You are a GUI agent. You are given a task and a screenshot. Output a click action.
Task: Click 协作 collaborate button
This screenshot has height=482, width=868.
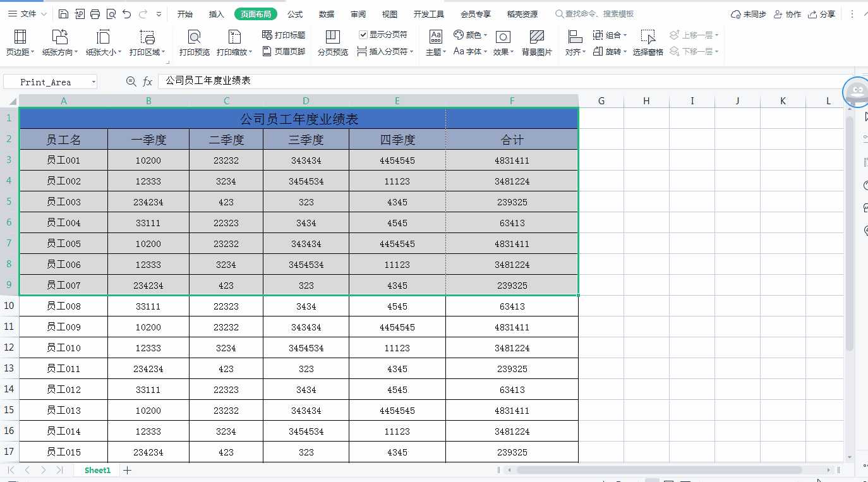[x=787, y=14]
